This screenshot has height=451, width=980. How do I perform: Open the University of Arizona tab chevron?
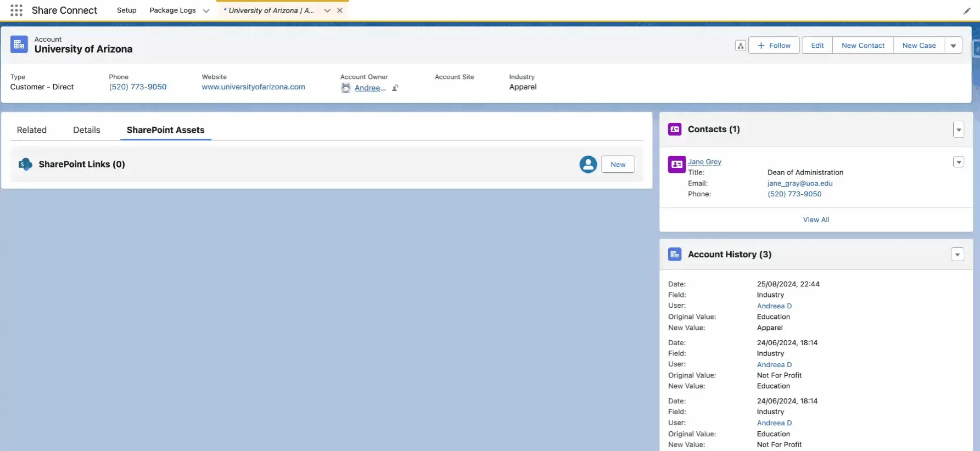[x=327, y=10]
